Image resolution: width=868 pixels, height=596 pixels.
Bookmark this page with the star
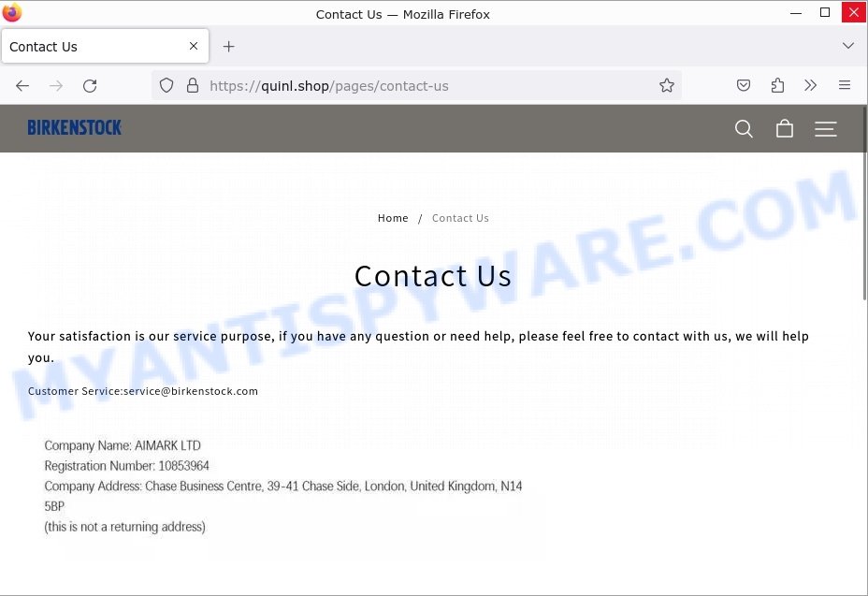667,85
